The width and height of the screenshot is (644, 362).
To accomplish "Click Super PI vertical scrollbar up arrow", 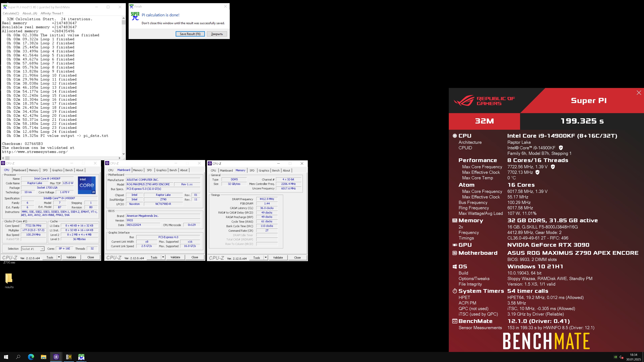I will click(x=123, y=18).
